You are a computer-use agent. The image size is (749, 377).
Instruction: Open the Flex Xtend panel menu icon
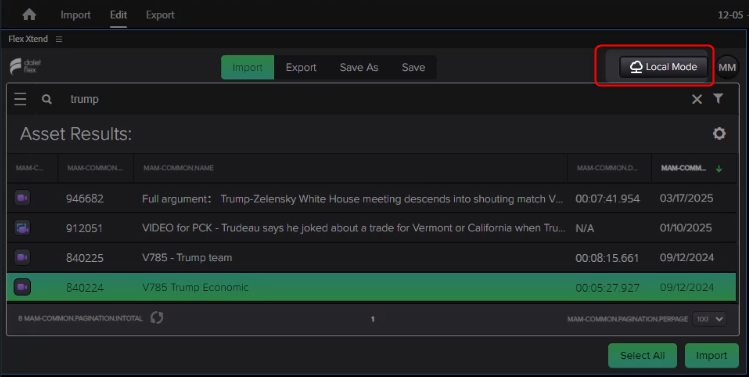click(59, 39)
